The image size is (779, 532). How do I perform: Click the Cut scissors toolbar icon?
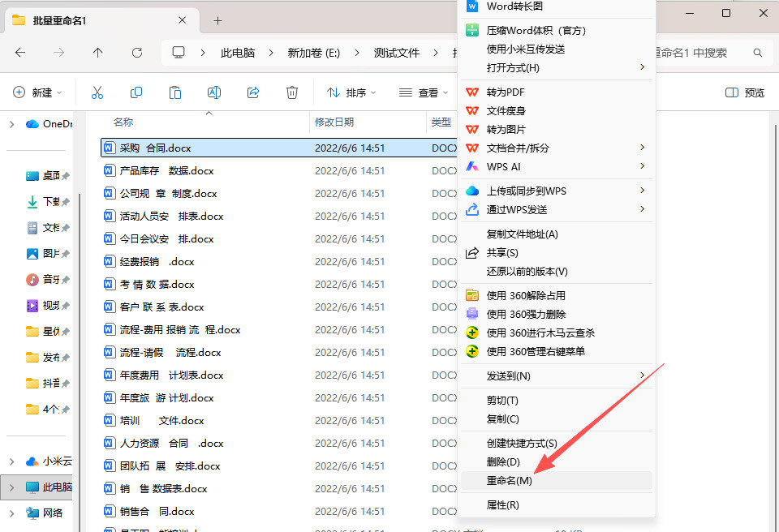(97, 92)
